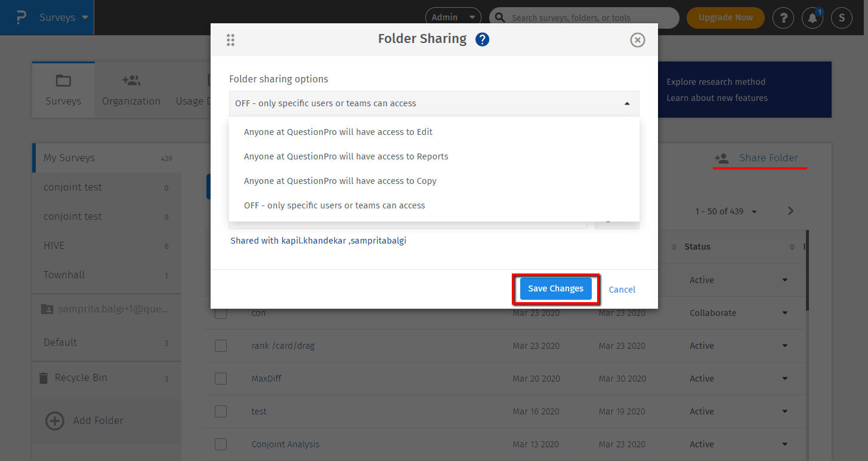868x461 pixels.
Task: Click the Folder Sharing help badge
Action: pyautogui.click(x=482, y=39)
